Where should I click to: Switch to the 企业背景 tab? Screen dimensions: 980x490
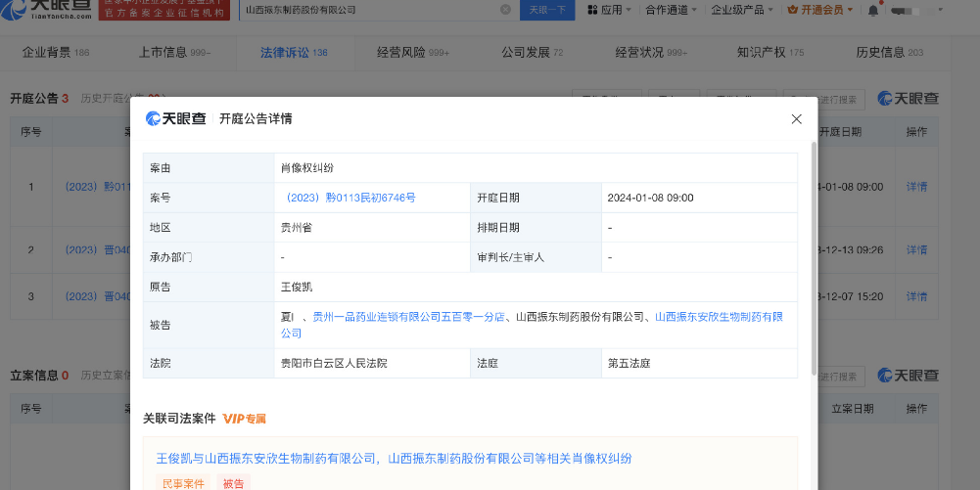point(56,53)
